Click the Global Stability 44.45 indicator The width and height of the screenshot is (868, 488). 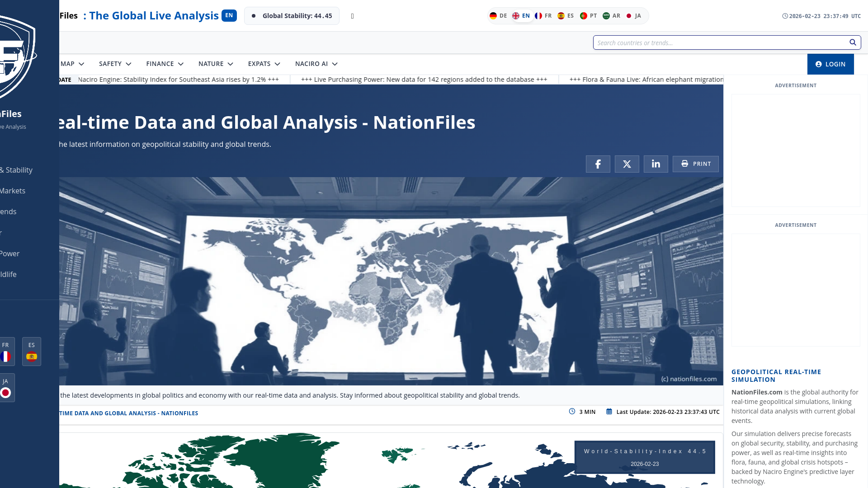point(292,16)
